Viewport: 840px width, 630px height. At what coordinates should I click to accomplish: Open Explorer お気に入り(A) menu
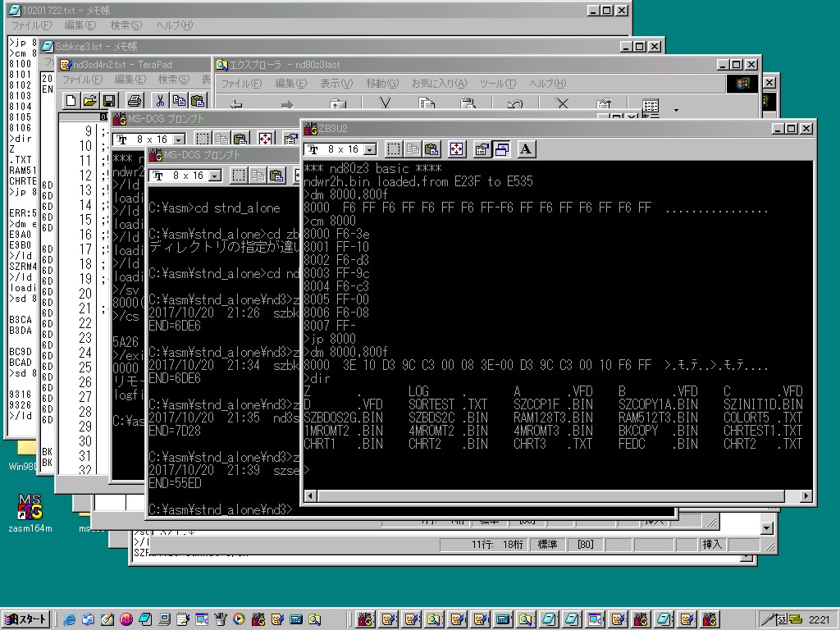coord(440,84)
